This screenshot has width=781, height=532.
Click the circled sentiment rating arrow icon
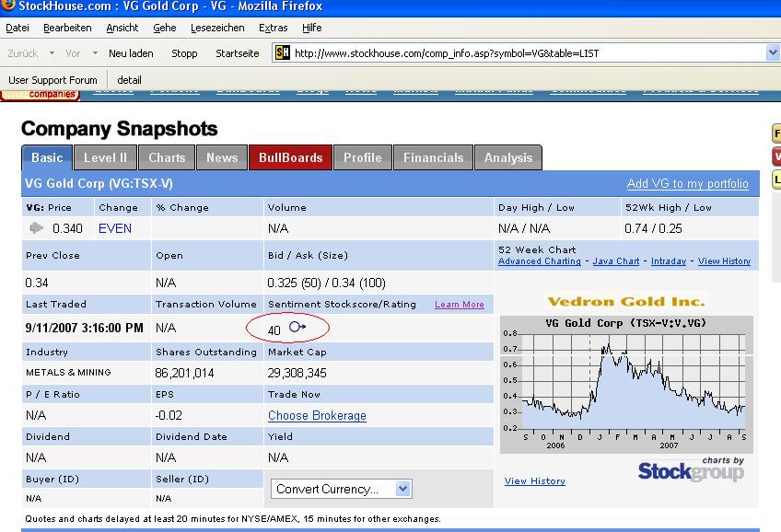coord(297,328)
